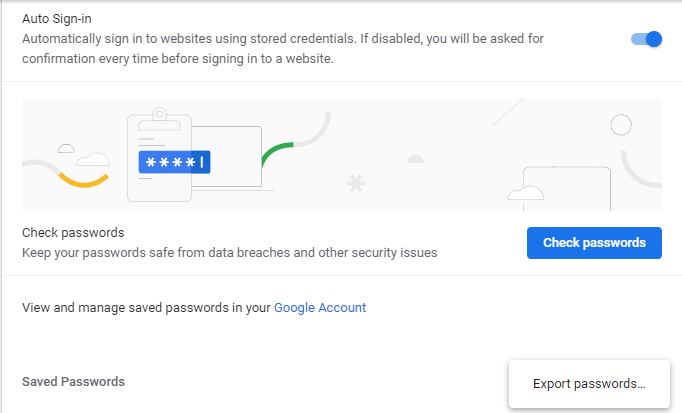
Task: Click the small gray dot in the banner
Action: pos(415,158)
